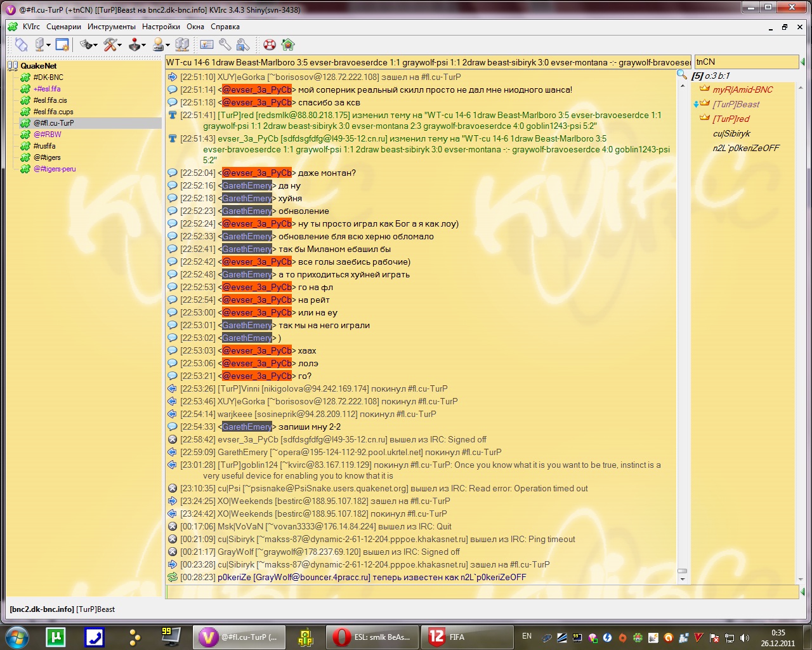This screenshot has height=650, width=812.
Task: Select user [TurP]Beast in the user list
Action: point(736,104)
